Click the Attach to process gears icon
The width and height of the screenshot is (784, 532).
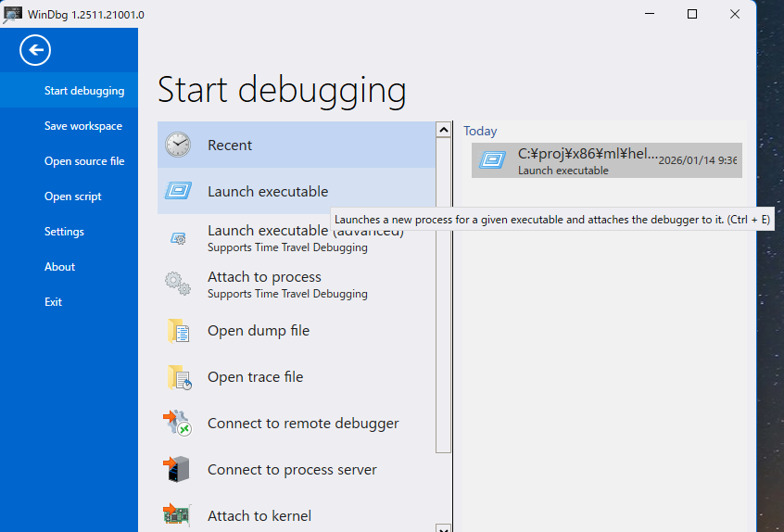(178, 284)
